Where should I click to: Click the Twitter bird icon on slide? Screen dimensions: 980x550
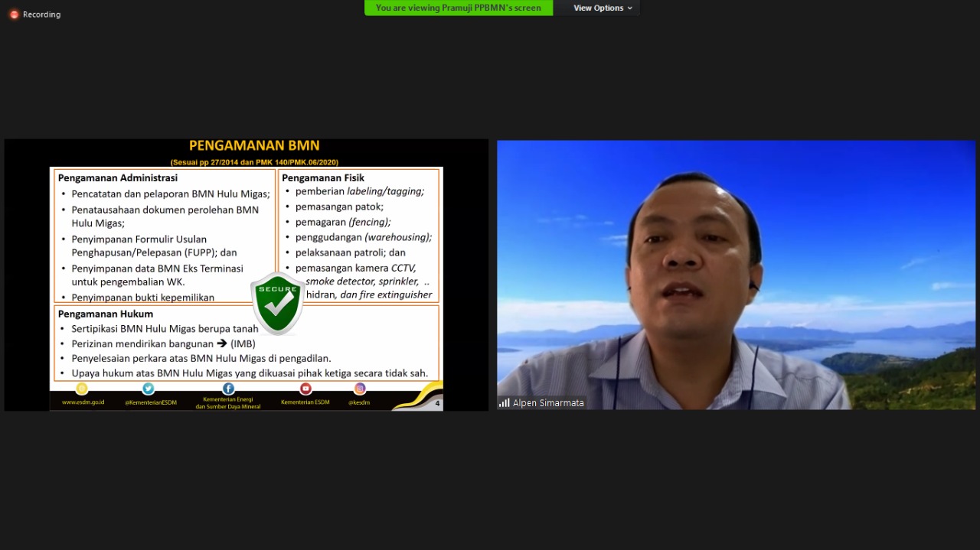tap(149, 389)
